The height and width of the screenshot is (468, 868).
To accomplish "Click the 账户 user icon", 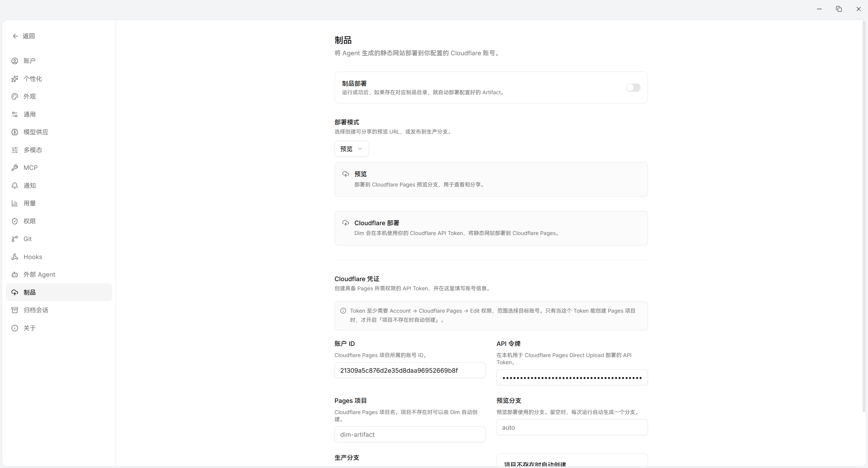I will pyautogui.click(x=15, y=61).
